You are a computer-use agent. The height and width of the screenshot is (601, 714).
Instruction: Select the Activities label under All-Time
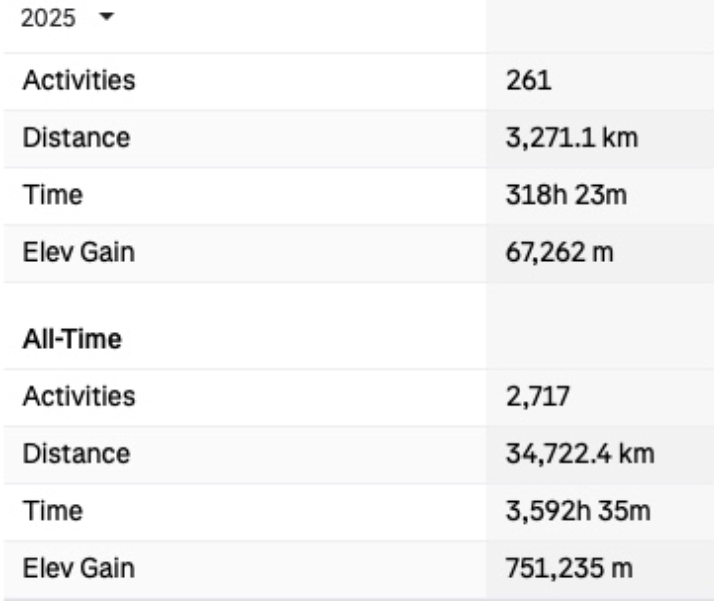pyautogui.click(x=79, y=396)
